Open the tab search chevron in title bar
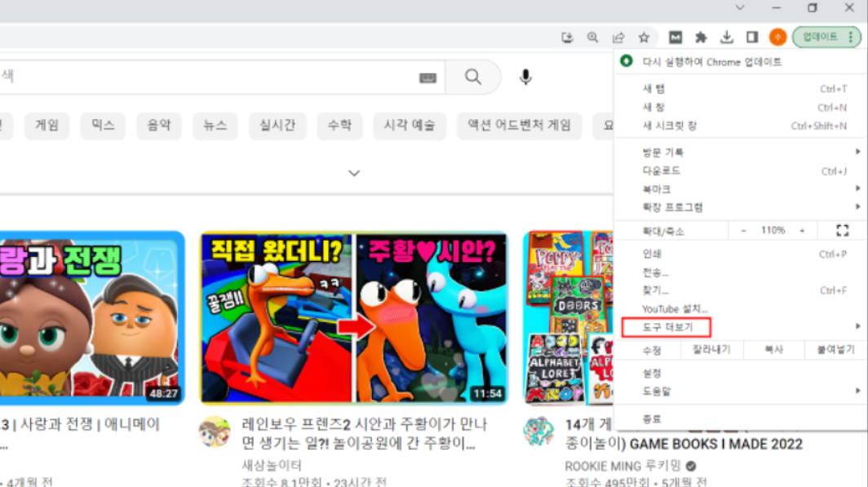The height and width of the screenshot is (487, 868). 740,7
